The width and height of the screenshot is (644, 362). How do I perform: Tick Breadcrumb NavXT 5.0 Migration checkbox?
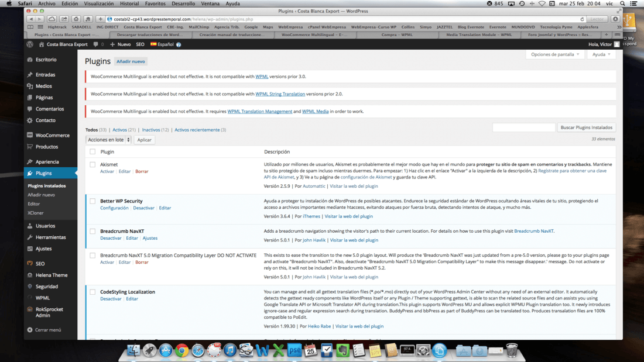click(93, 256)
